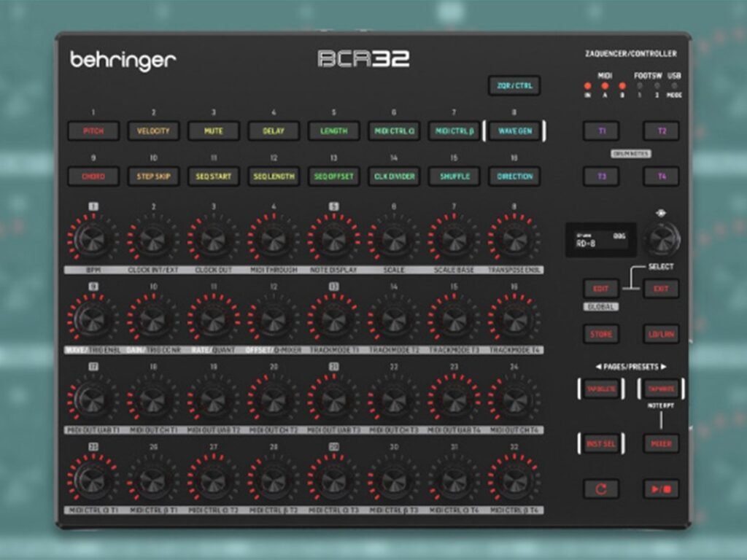Toggle the STEP SKIP button

(x=153, y=176)
